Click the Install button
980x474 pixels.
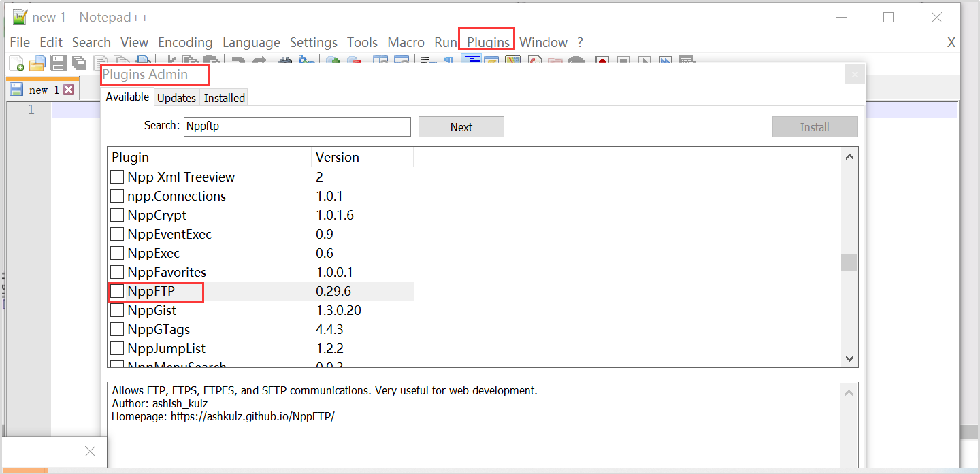(x=815, y=127)
